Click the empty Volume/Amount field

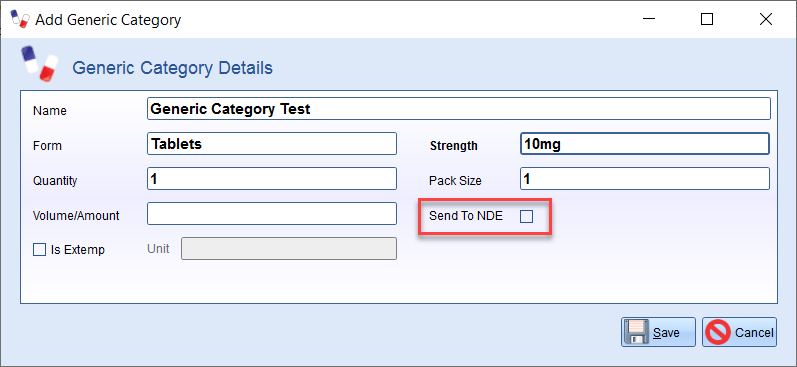[272, 213]
